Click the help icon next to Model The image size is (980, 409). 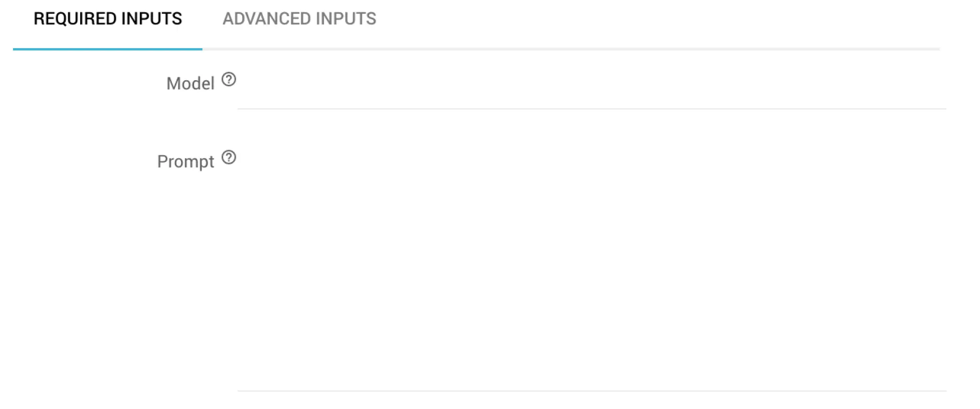229,79
